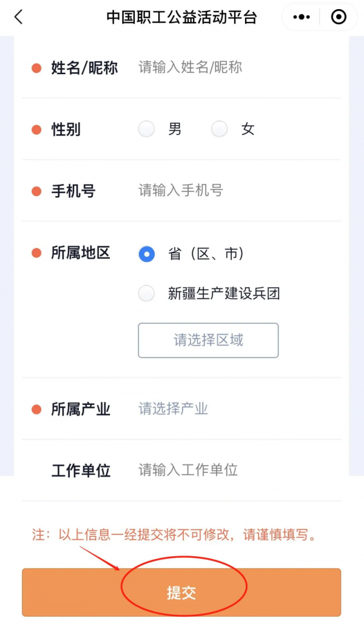Choose the 新疆生产建设兵团 option
Screen dimensions: 364x626
click(146, 293)
